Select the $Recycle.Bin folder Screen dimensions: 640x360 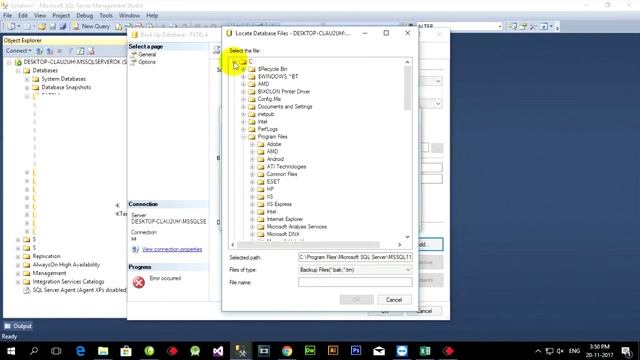coord(272,69)
